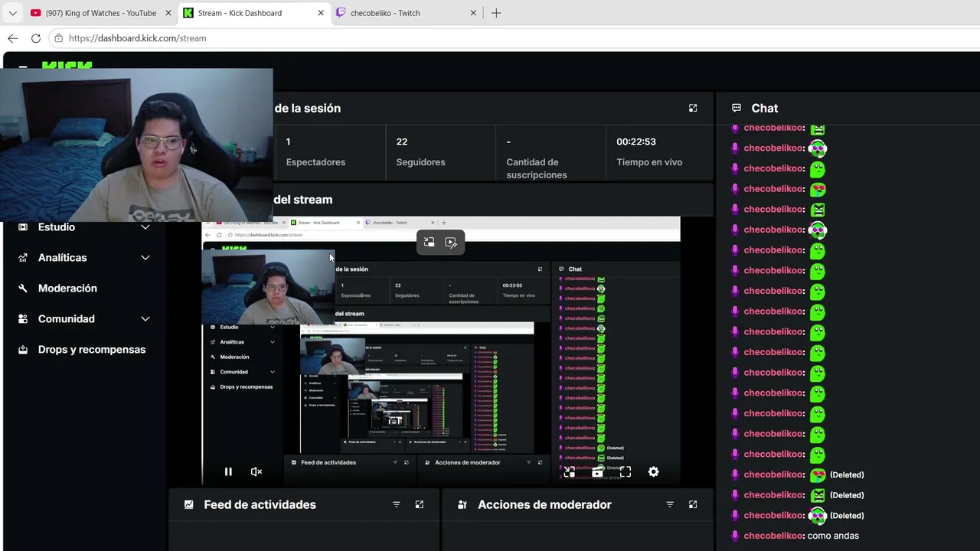Close the King of Watches YouTube tab

[168, 13]
